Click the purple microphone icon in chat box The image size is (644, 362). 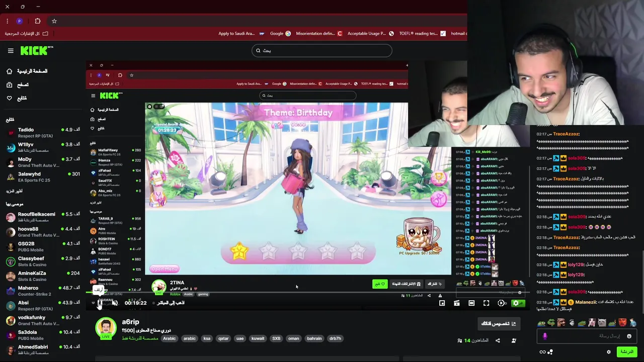tap(544, 336)
